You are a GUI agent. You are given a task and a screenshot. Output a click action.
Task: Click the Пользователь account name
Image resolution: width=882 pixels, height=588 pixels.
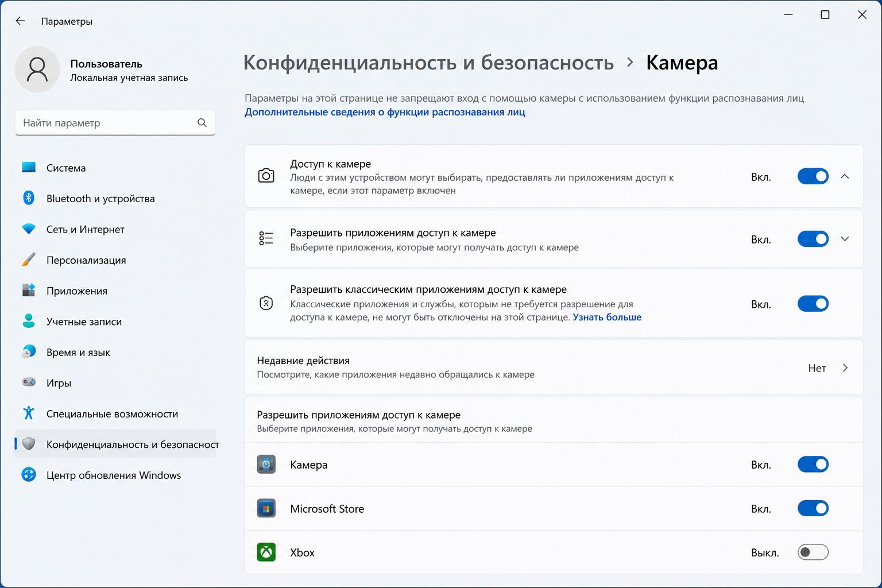[106, 64]
